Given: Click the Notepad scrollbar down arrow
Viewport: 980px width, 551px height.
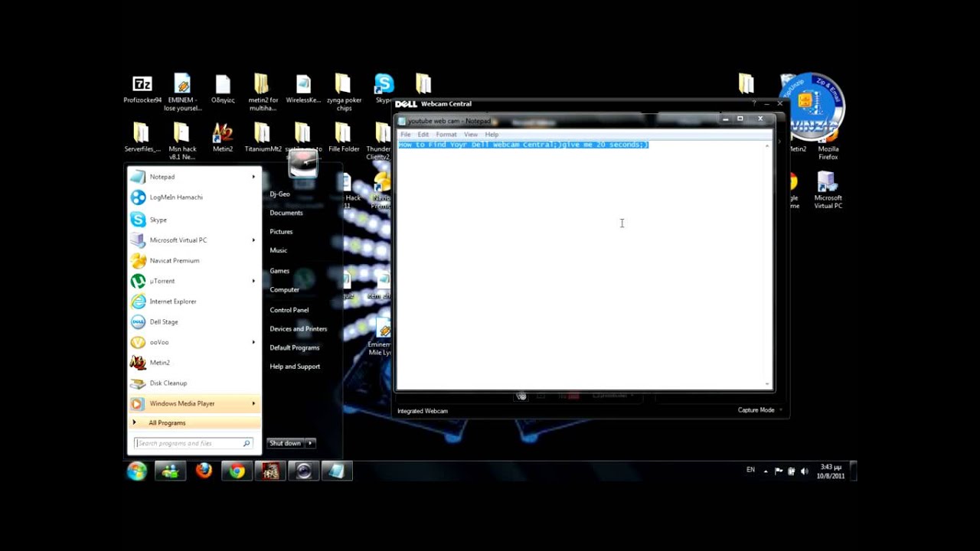Looking at the screenshot, I should pyautogui.click(x=768, y=384).
